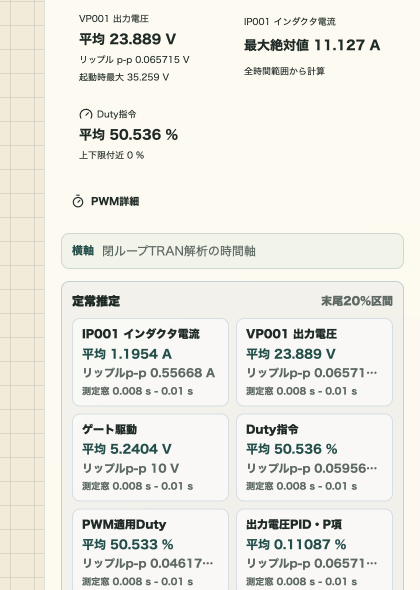Open the PWM詳細 section heading
The height and width of the screenshot is (590, 420).
115,201
